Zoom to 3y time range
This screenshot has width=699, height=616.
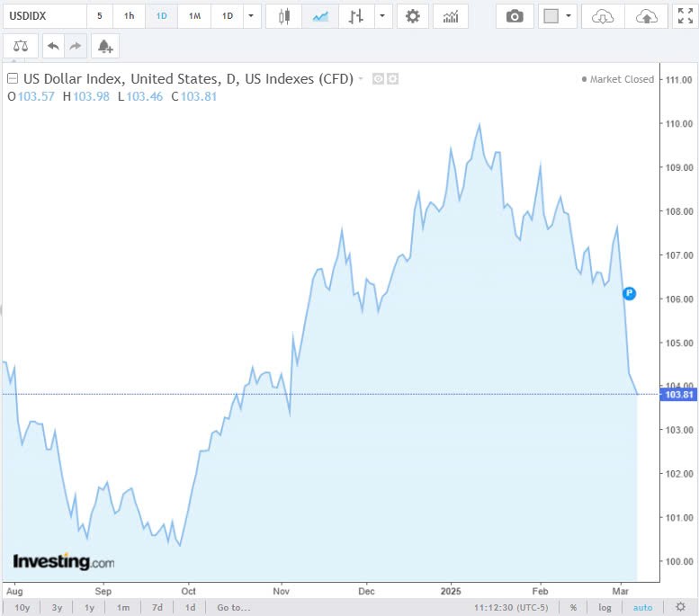point(57,608)
